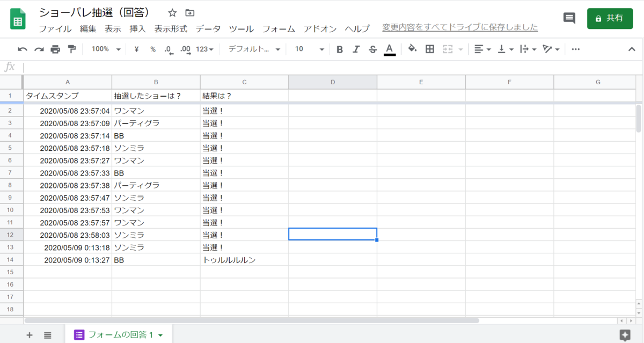Star the document
The width and height of the screenshot is (644, 343).
(x=172, y=13)
